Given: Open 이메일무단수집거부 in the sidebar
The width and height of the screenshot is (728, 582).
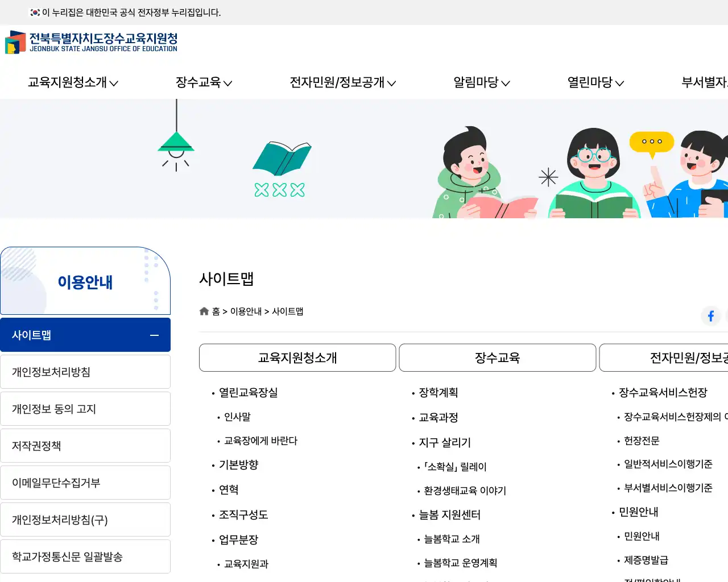Looking at the screenshot, I should click(x=85, y=482).
